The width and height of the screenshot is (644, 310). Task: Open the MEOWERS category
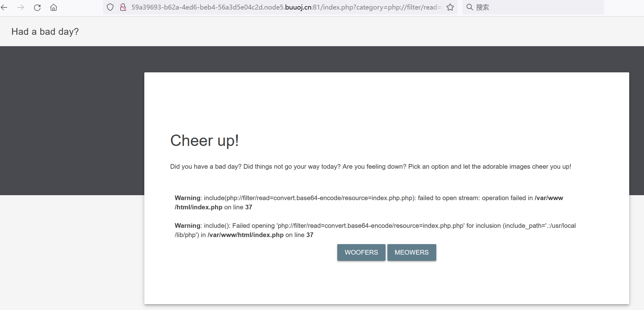click(412, 252)
